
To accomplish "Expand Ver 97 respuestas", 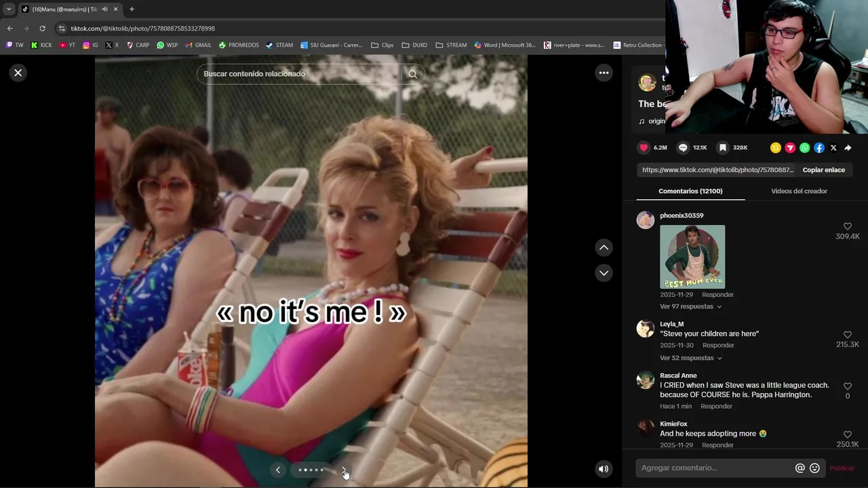I will 690,306.
